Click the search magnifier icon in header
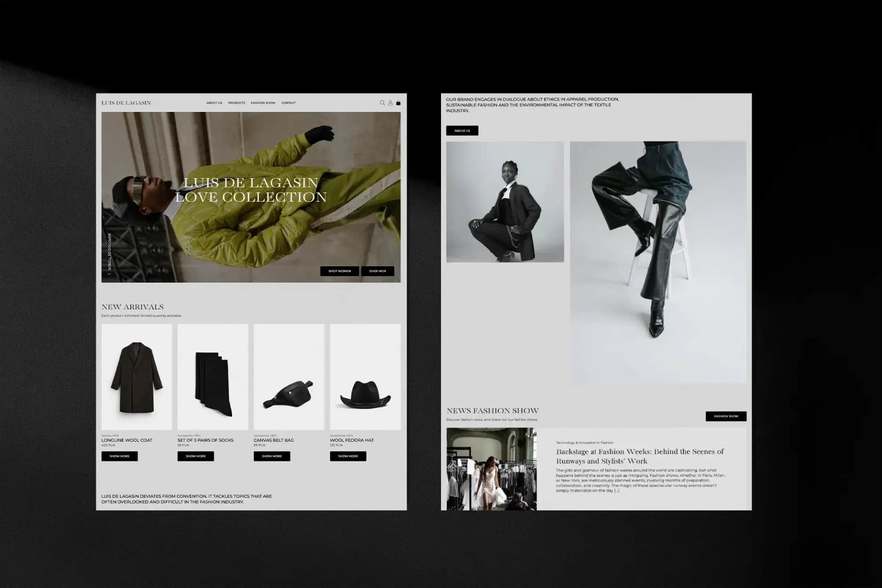Screen dimensions: 882x588 382,103
